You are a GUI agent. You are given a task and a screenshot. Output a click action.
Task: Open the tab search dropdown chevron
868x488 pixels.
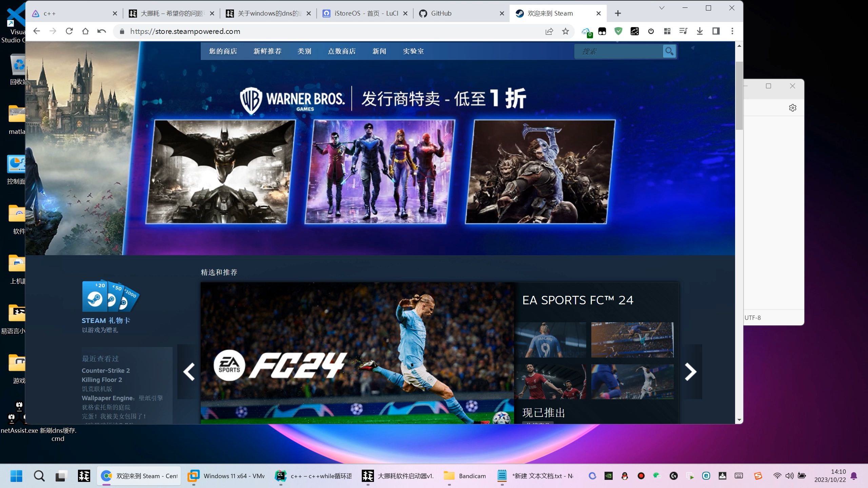point(662,8)
